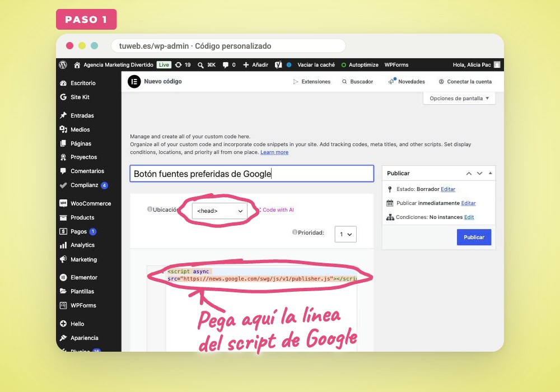
Task: Open Opciones de pantalla dropdown
Action: pos(459,98)
